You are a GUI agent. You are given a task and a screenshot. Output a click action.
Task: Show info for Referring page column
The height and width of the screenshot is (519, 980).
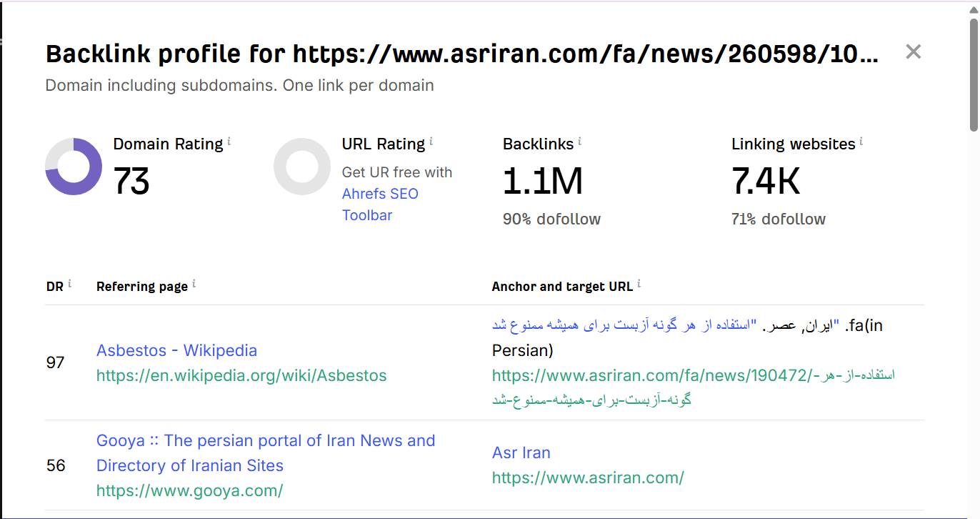click(x=194, y=285)
